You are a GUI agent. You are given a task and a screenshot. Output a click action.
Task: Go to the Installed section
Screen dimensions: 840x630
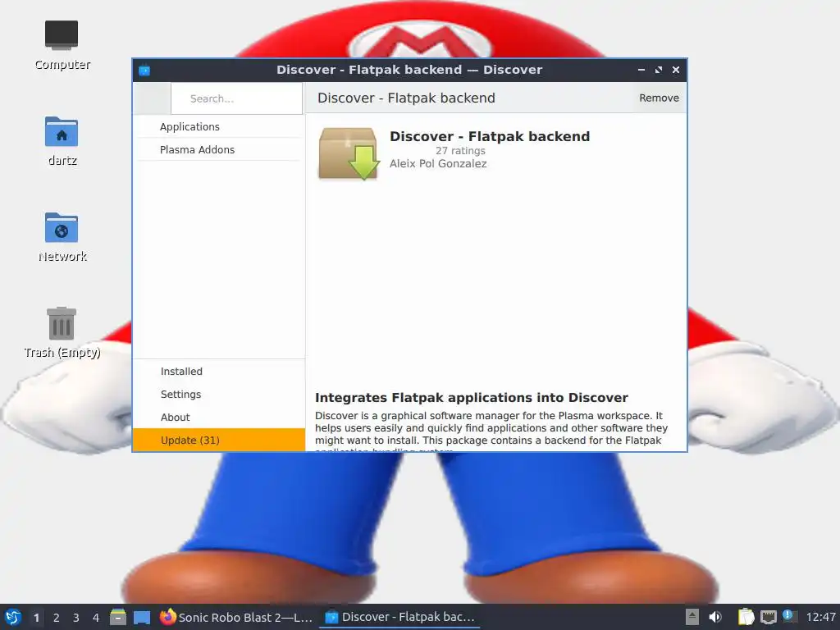(218, 372)
